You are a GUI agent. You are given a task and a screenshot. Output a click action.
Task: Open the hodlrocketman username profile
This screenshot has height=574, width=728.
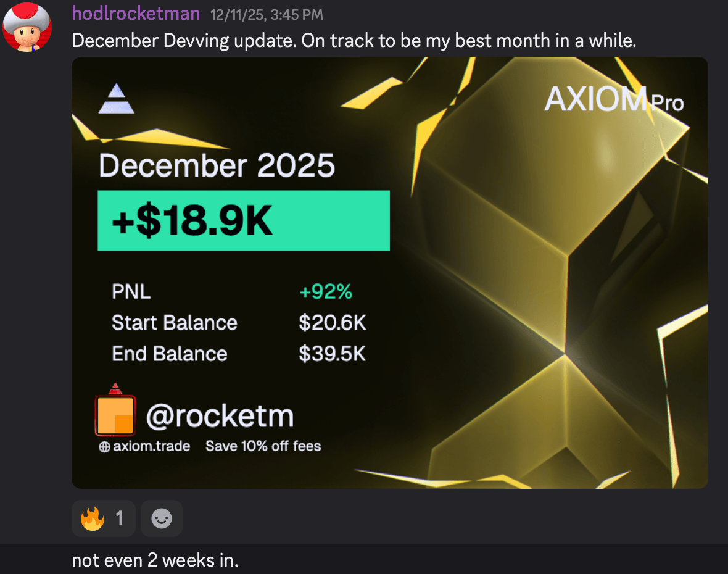point(136,14)
